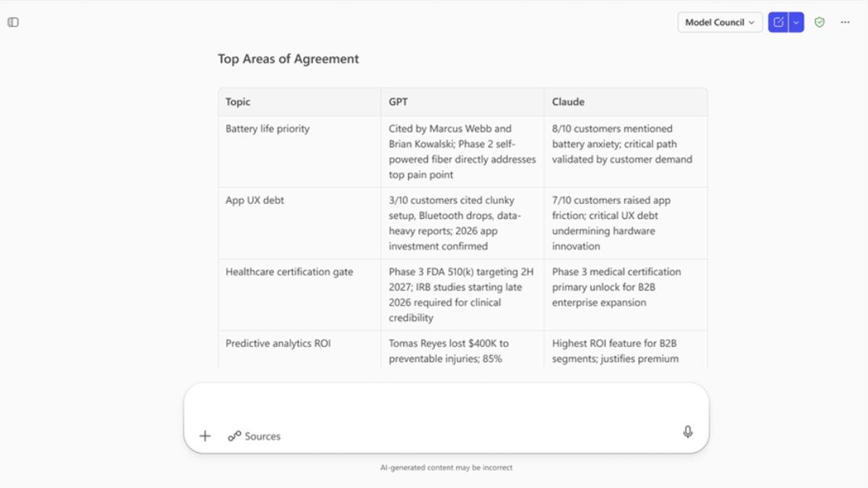Viewport: 868px width, 488px height.
Task: Expand the chevron next to Model Council label
Action: 752,22
